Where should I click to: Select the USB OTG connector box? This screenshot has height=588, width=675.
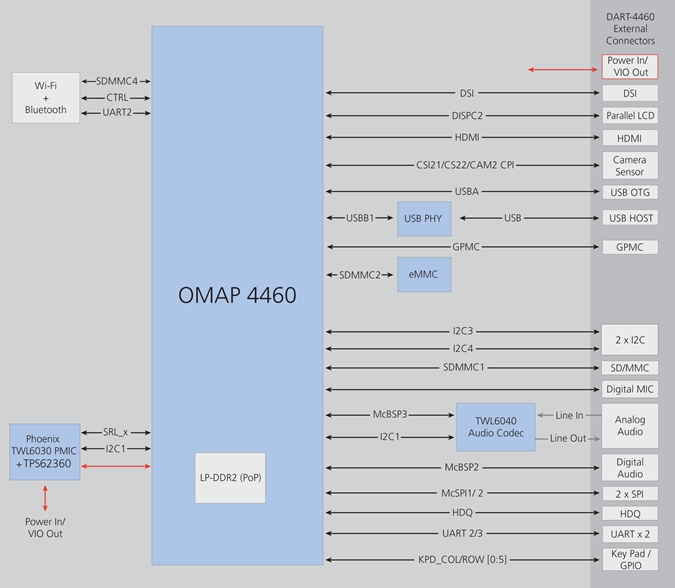point(630,192)
